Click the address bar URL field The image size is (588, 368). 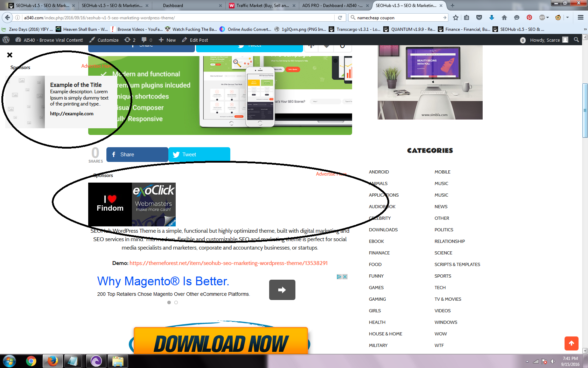pyautogui.click(x=178, y=18)
